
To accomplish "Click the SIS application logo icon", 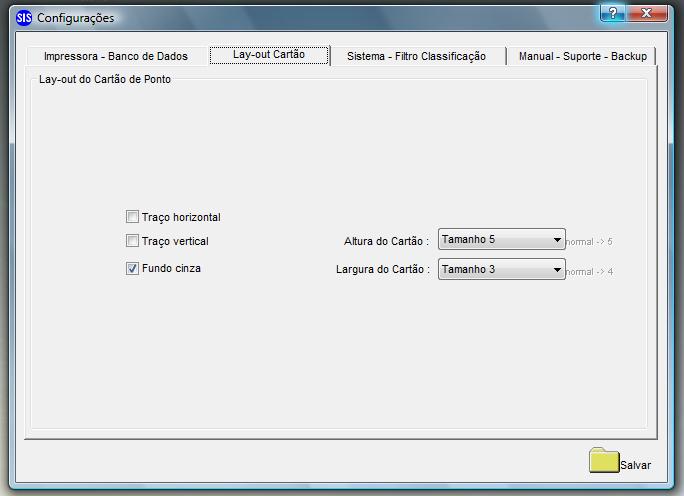I will coord(24,18).
